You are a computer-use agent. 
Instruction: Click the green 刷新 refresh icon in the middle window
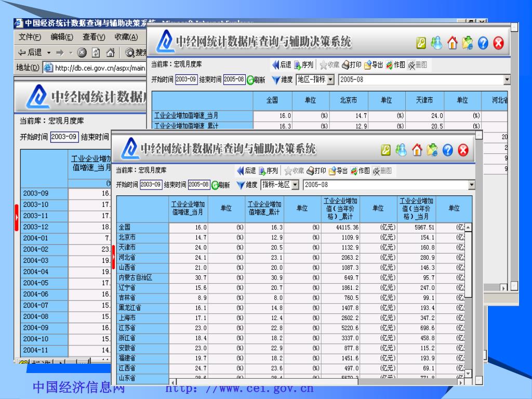(x=250, y=80)
